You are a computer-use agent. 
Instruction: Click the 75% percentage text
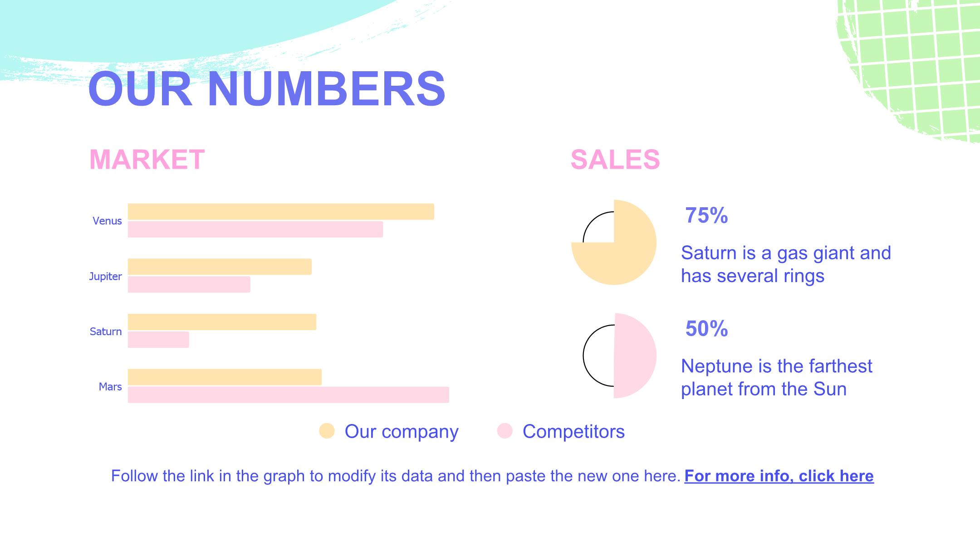coord(706,215)
